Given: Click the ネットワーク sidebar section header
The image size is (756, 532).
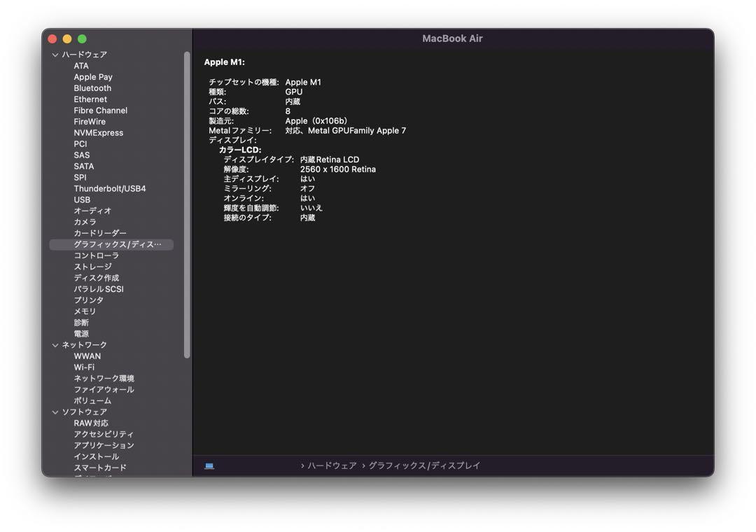Looking at the screenshot, I should coord(85,345).
